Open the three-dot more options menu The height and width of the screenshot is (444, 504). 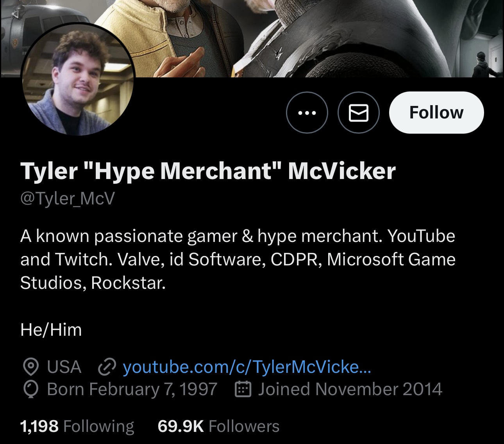(307, 113)
